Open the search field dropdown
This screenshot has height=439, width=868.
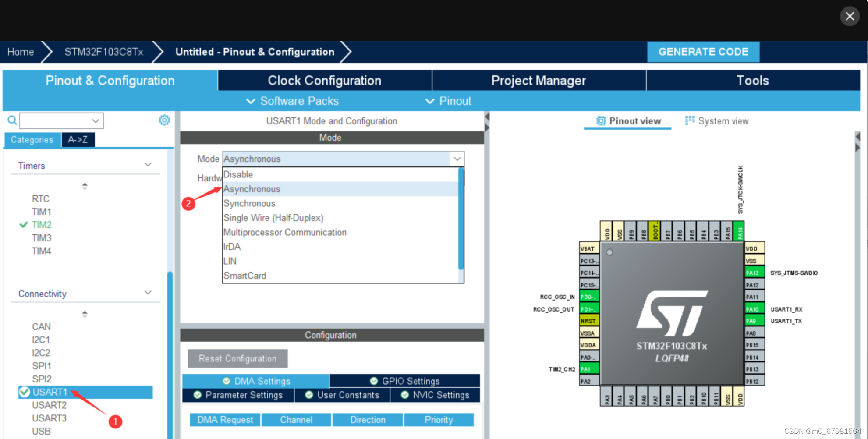[96, 121]
